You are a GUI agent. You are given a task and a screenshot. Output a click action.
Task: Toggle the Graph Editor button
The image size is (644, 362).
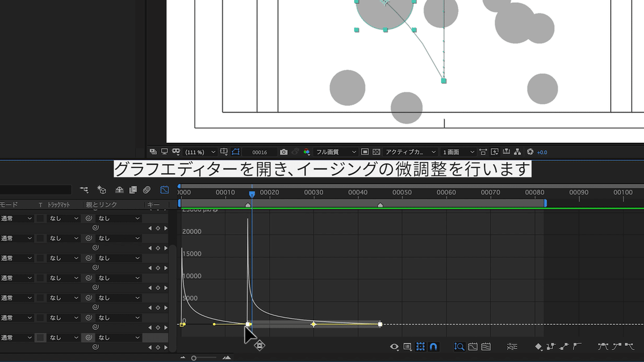[164, 189]
